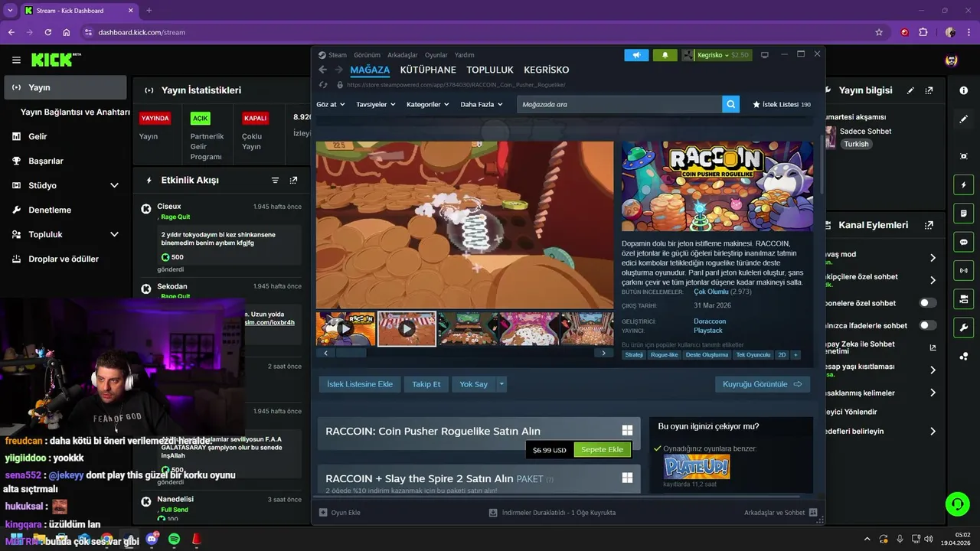
Task: Click the browser extensions puzzle icon
Action: (x=923, y=32)
